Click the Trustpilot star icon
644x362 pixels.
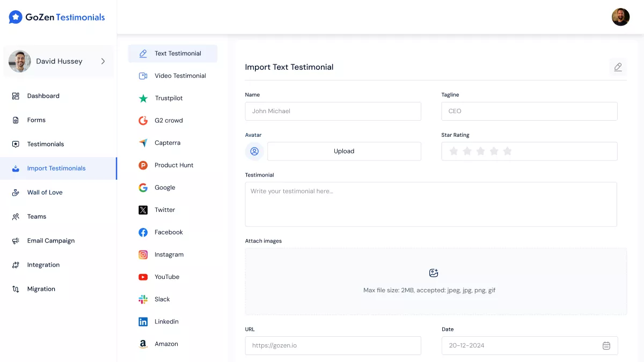click(x=143, y=98)
